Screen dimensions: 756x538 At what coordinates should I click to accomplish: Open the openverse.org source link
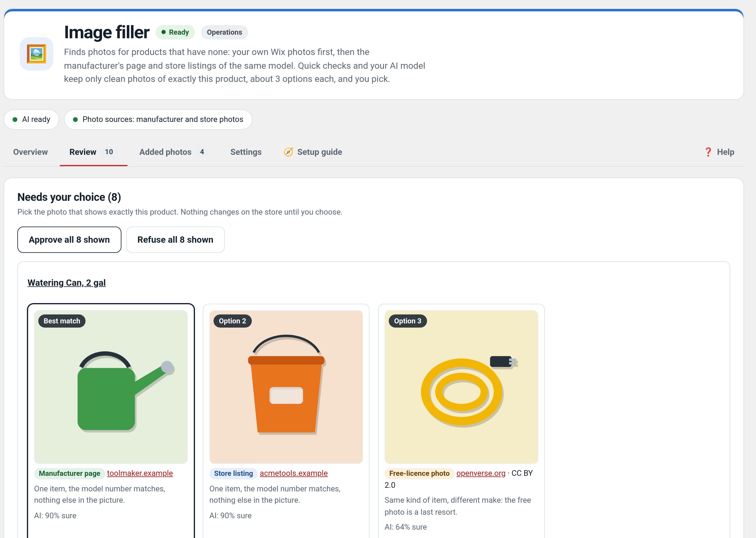point(481,473)
